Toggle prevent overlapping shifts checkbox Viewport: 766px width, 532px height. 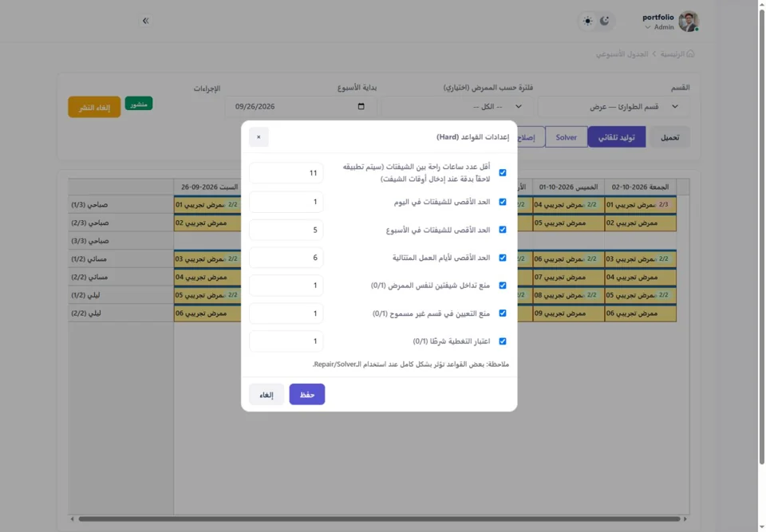(503, 286)
